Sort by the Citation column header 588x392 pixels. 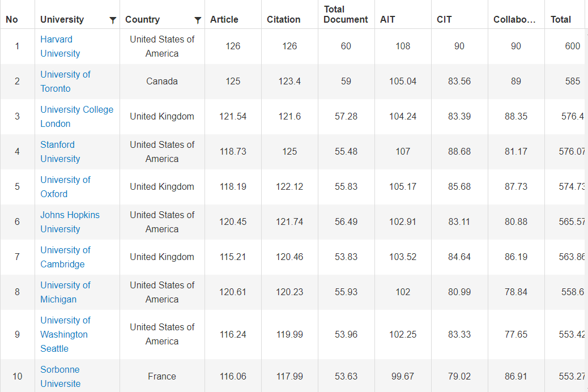point(283,19)
